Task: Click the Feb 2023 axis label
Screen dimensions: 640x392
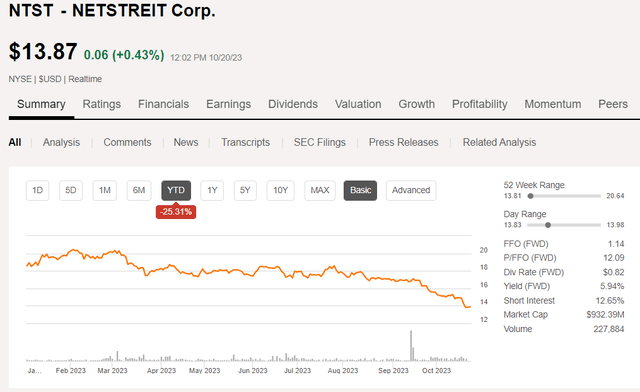Action: (x=71, y=370)
